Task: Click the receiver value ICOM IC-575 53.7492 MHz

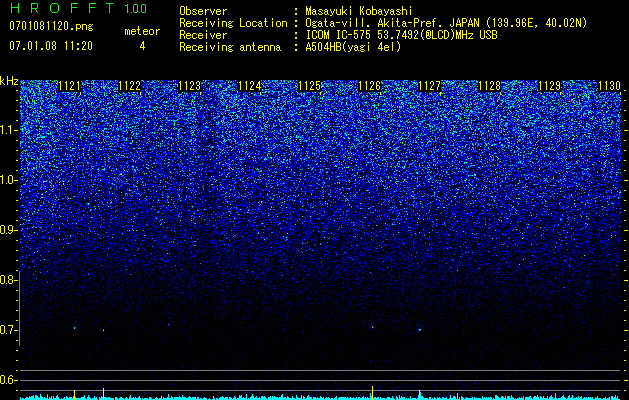Action: click(401, 35)
